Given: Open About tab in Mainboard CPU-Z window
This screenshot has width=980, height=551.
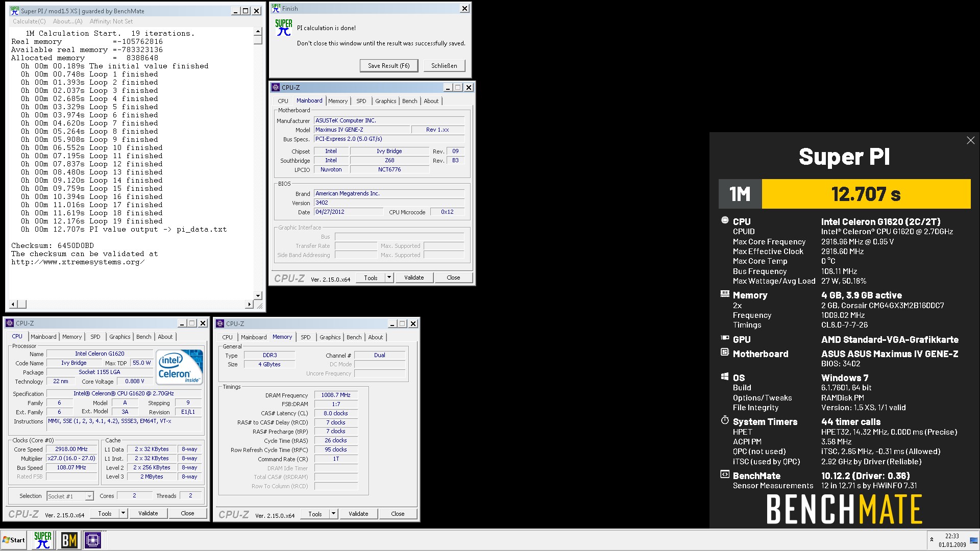Looking at the screenshot, I should (x=431, y=101).
